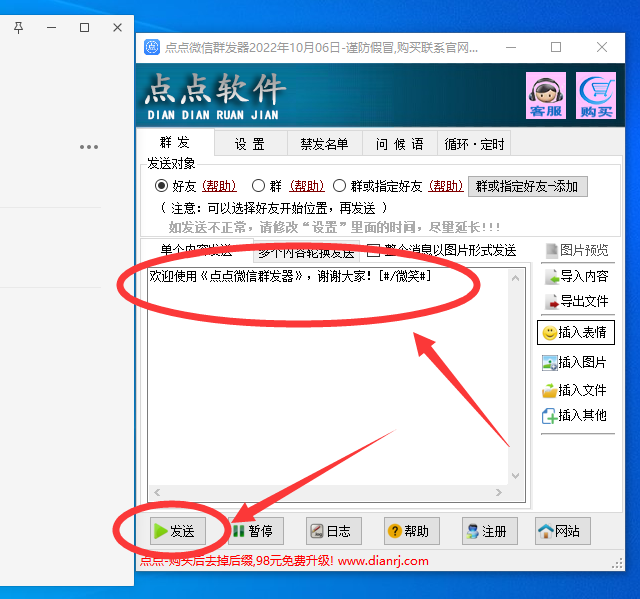Click the pin icon in left window
640x599 pixels.
coord(18,28)
